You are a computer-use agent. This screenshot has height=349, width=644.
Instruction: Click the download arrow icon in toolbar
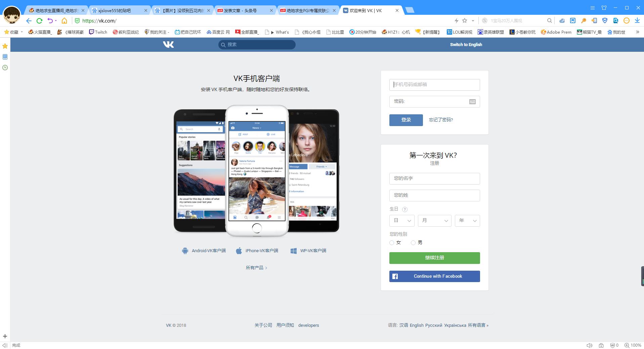click(x=637, y=21)
